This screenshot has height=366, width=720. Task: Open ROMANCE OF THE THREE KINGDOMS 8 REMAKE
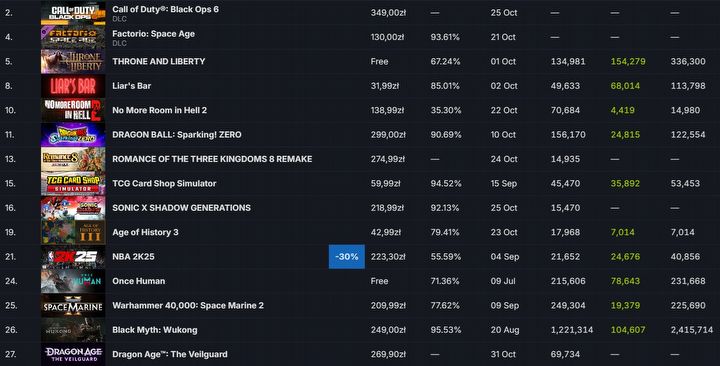[x=212, y=159]
